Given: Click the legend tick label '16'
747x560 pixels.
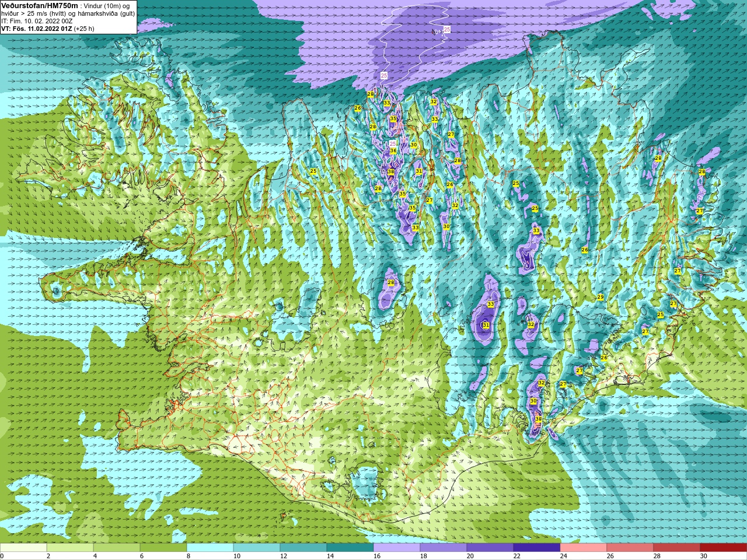Looking at the screenshot, I should tap(377, 556).
